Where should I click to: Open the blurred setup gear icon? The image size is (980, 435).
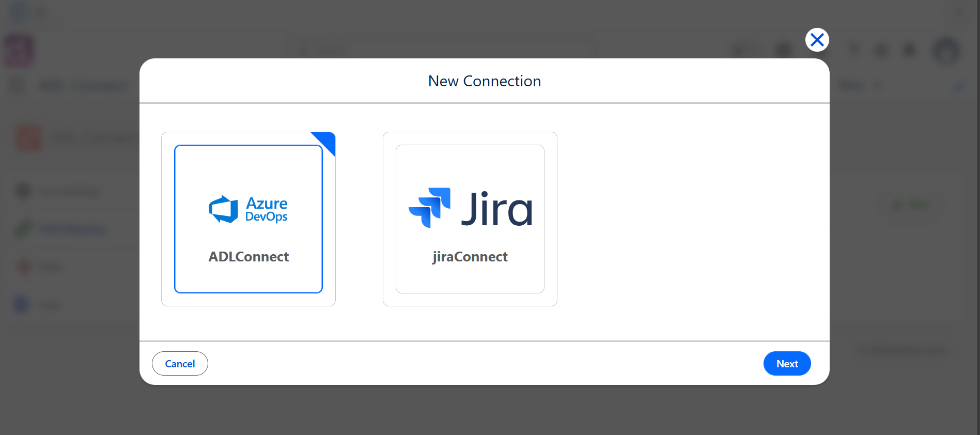pos(881,51)
